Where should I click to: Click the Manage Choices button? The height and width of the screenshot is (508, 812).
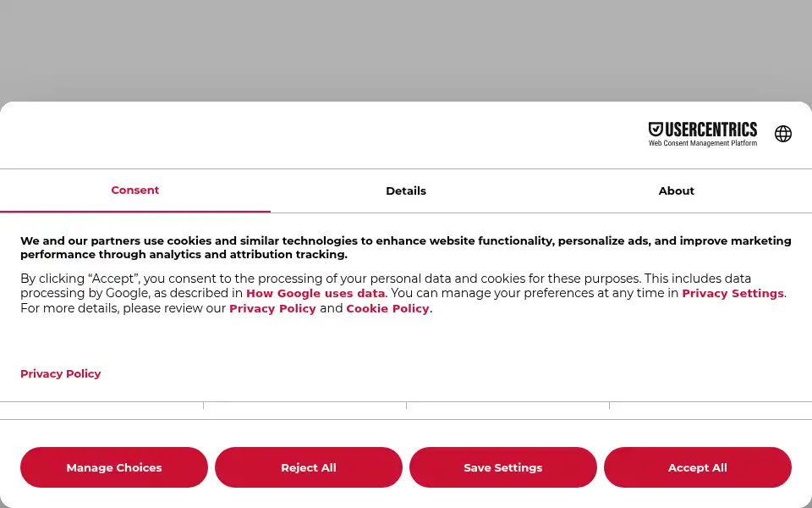click(x=114, y=467)
